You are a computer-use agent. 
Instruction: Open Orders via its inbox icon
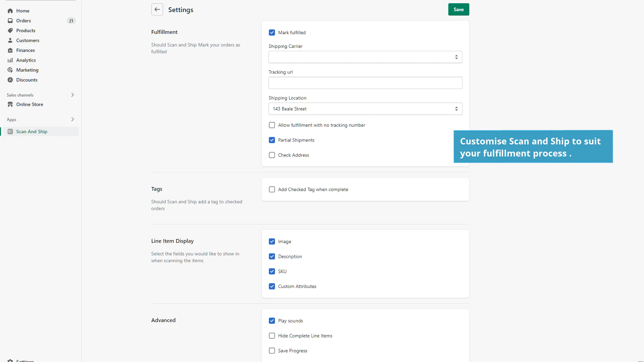click(10, 21)
